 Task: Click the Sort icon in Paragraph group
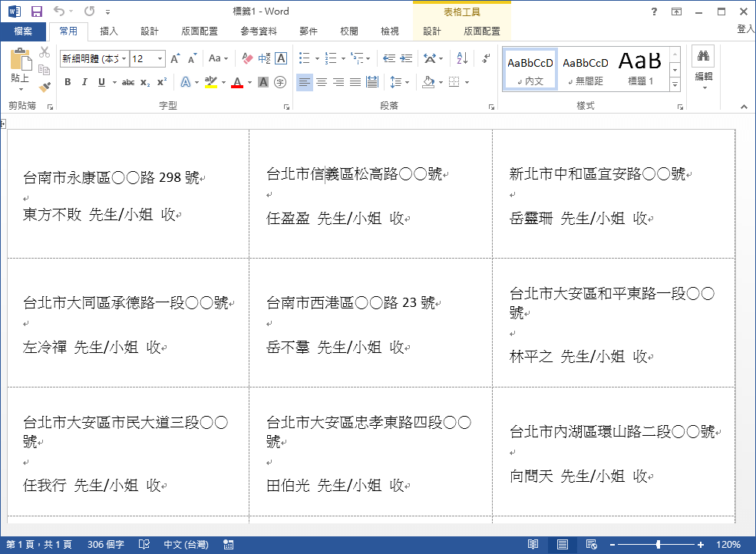[x=461, y=58]
